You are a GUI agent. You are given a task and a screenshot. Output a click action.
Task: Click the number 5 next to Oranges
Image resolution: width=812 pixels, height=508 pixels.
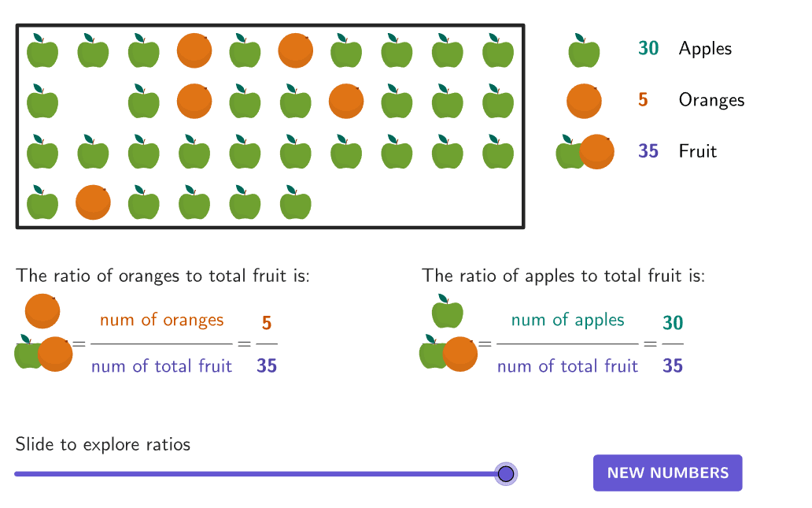pos(643,100)
